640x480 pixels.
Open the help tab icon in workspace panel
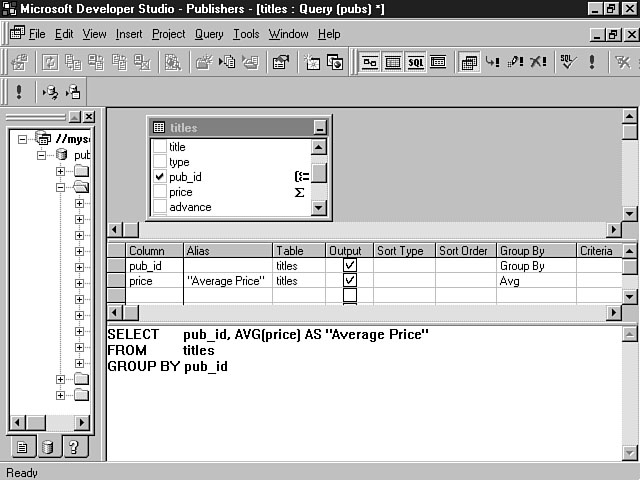pos(72,447)
